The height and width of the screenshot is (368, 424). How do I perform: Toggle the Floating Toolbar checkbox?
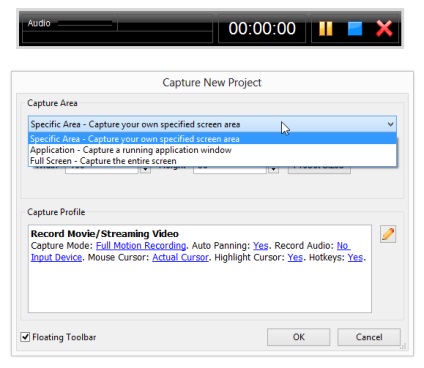coord(25,337)
